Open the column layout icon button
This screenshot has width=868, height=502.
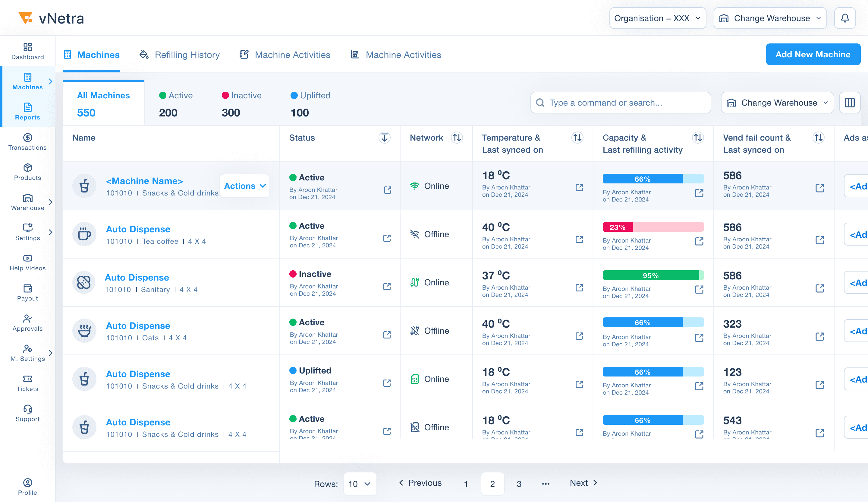(849, 103)
